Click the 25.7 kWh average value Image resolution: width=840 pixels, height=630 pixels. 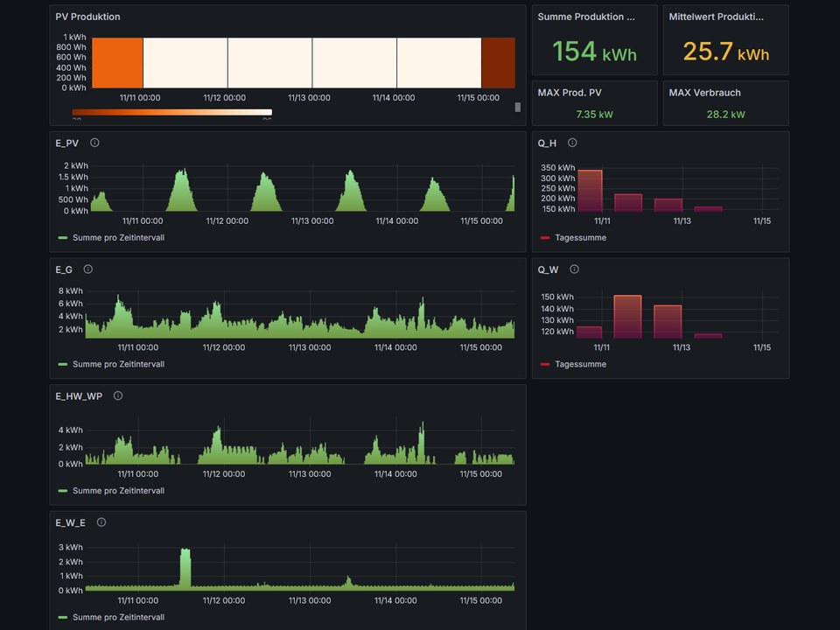point(726,52)
